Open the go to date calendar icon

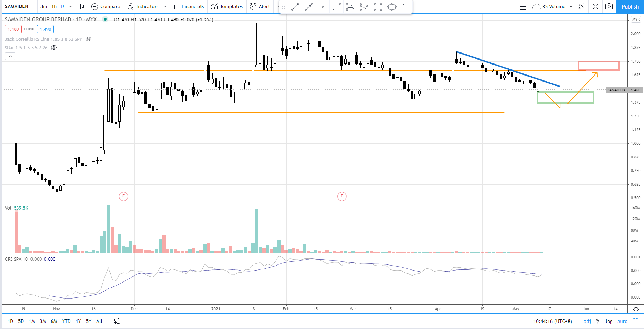click(x=117, y=321)
